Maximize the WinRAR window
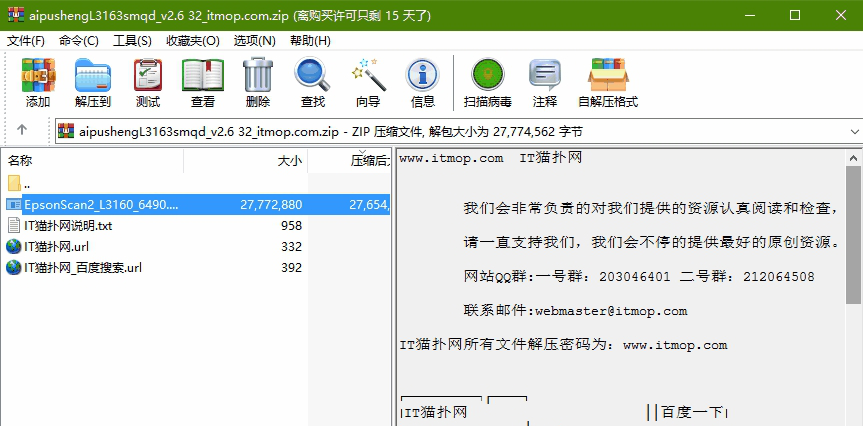 pyautogui.click(x=795, y=15)
